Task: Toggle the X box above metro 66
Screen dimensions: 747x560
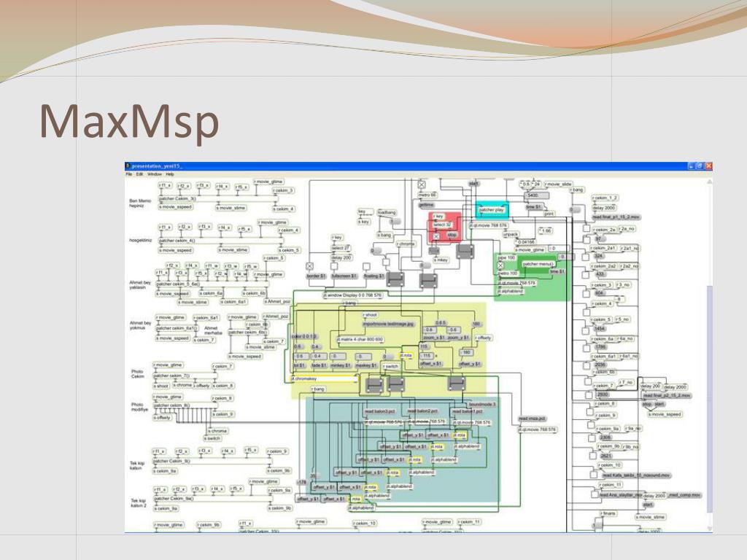Action: [422, 184]
